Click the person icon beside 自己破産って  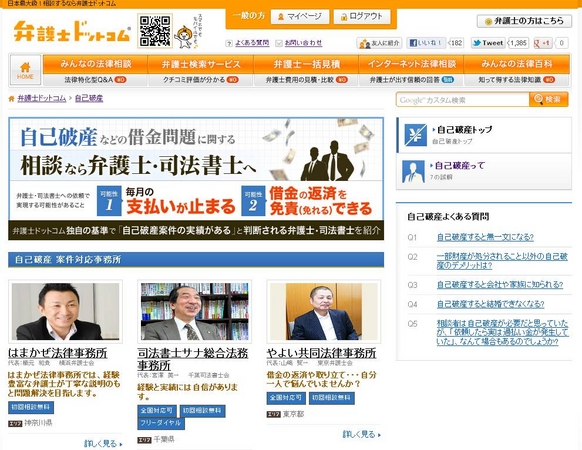point(413,171)
